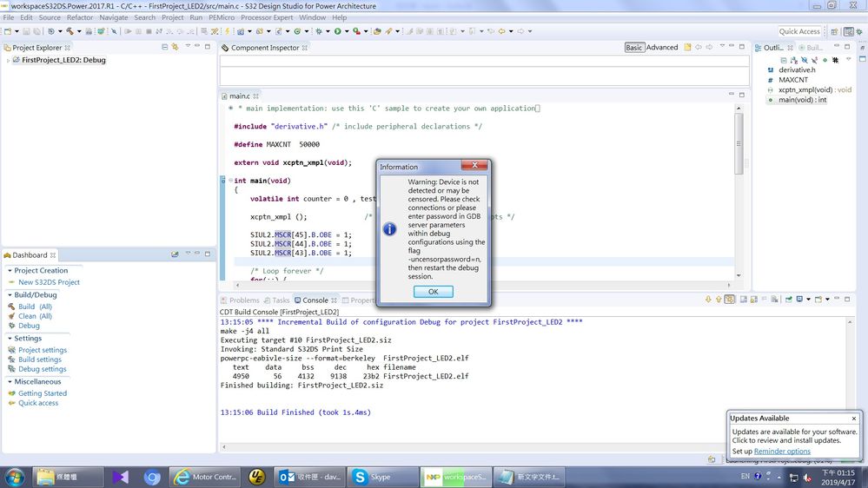Select main(void) : int in Outline
The height and width of the screenshot is (488, 868).
point(802,100)
